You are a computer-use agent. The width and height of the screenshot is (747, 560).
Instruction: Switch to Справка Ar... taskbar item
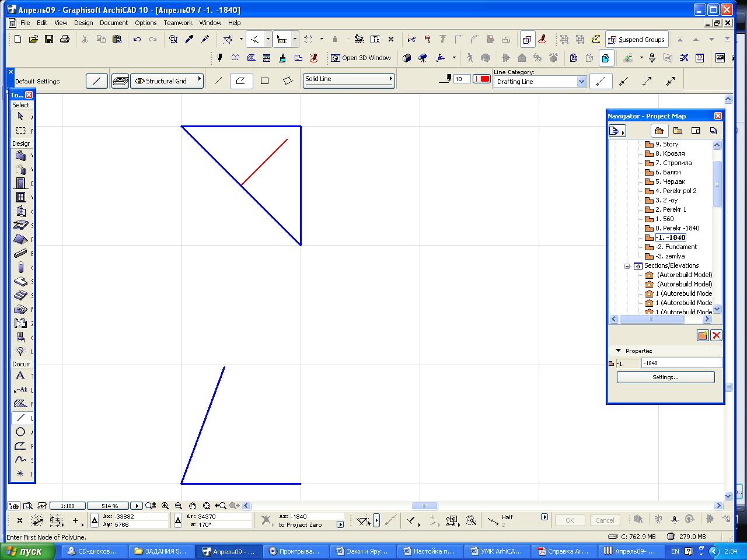[x=565, y=551]
